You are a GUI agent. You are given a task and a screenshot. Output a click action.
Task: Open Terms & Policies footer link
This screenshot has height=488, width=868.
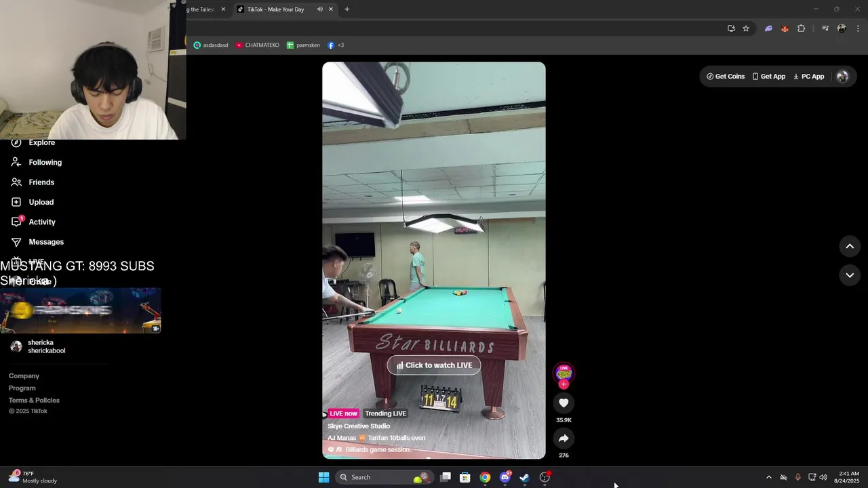34,401
